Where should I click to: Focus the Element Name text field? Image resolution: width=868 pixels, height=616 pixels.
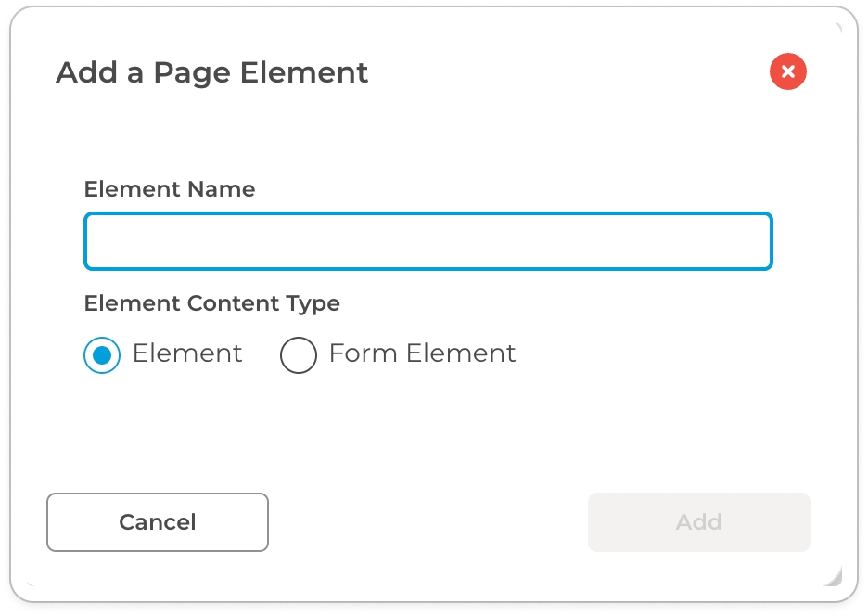[428, 241]
